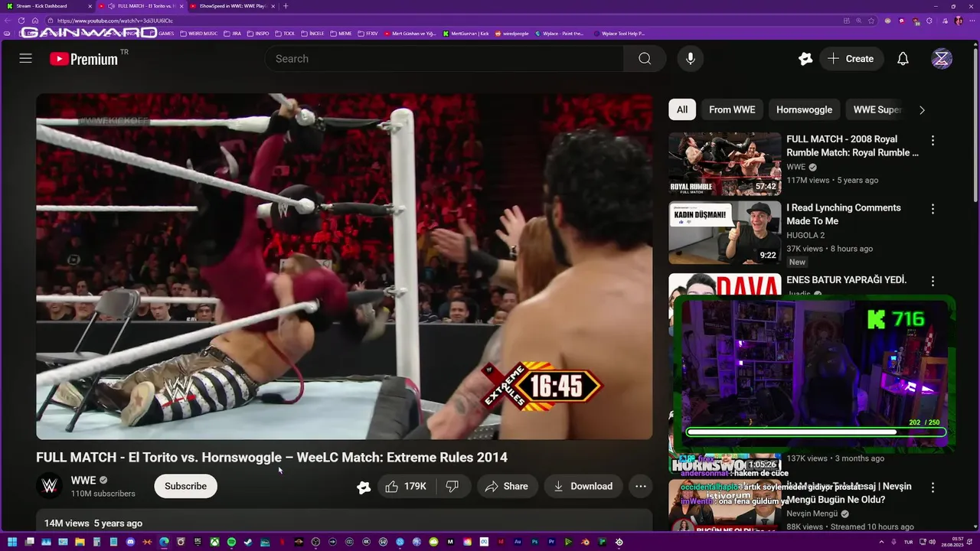Open I Read Lynching Comments thumbnail
This screenshot has width=980, height=551.
(x=725, y=233)
